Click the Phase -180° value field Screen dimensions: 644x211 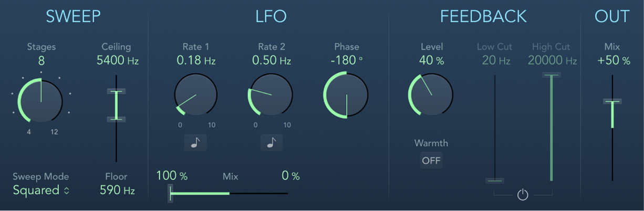(x=346, y=61)
